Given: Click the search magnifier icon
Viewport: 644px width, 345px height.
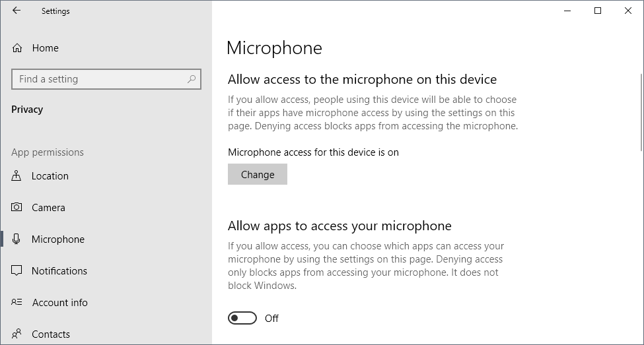Looking at the screenshot, I should tap(192, 79).
